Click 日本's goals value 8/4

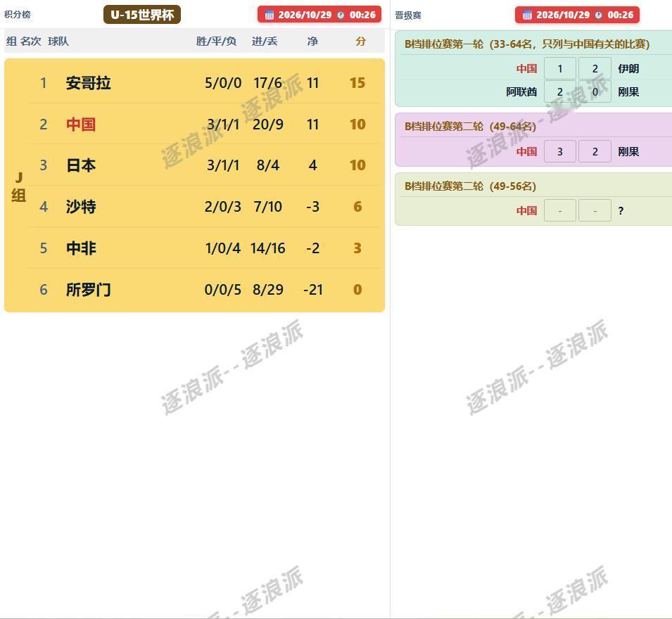pos(268,165)
